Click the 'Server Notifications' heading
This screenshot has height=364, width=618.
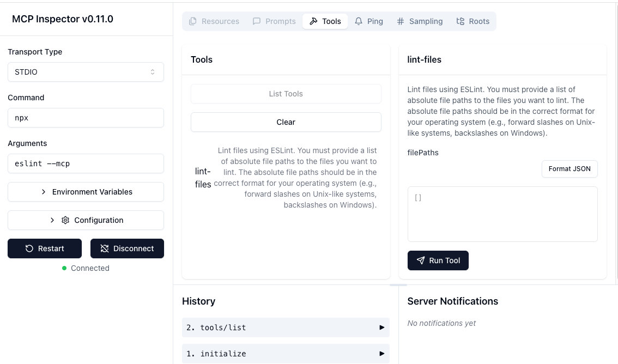[452, 301]
